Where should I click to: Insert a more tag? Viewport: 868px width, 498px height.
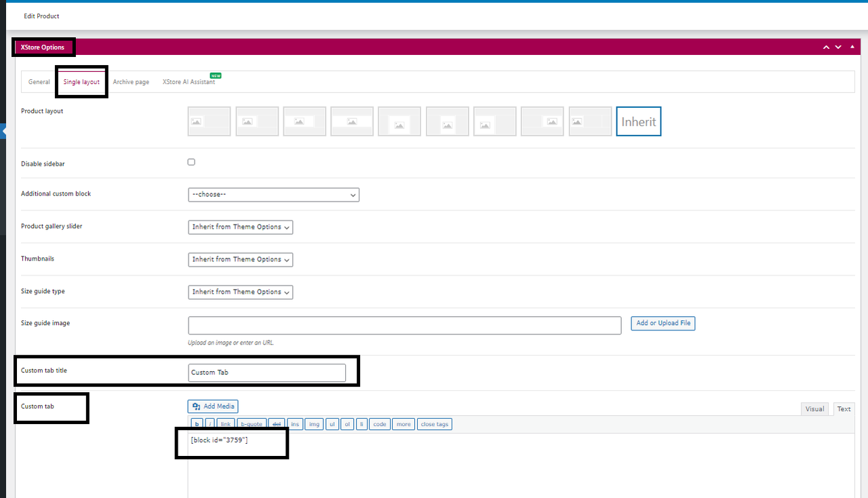coord(403,425)
